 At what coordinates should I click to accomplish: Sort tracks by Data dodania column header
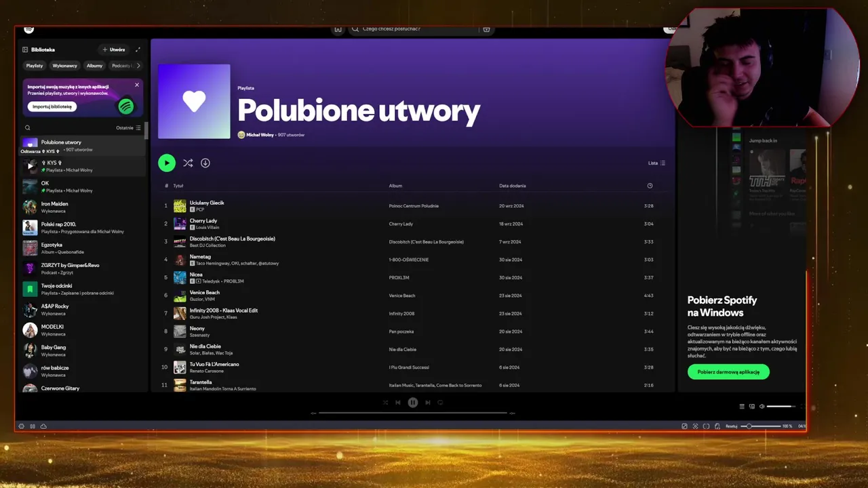(x=513, y=186)
